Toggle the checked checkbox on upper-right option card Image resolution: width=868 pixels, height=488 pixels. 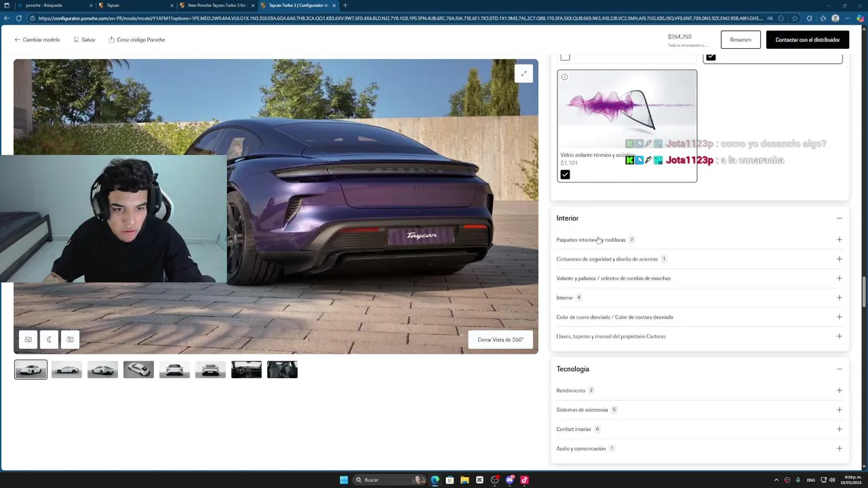[711, 57]
